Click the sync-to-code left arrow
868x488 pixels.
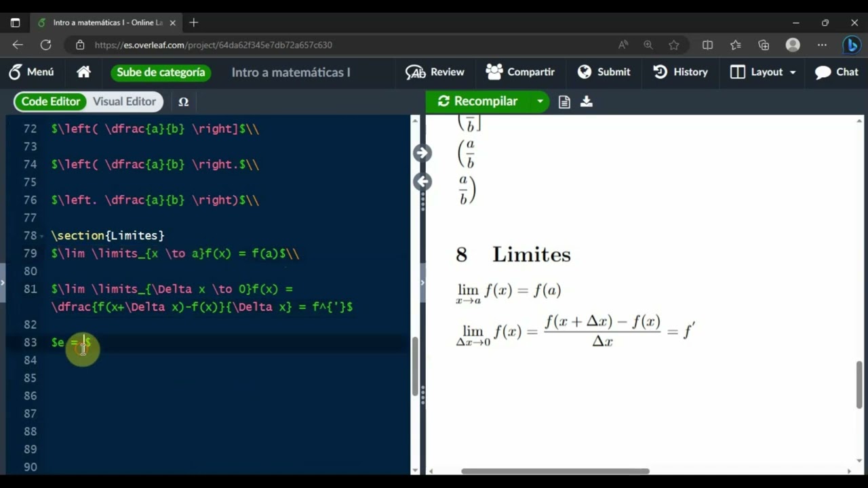click(x=422, y=182)
